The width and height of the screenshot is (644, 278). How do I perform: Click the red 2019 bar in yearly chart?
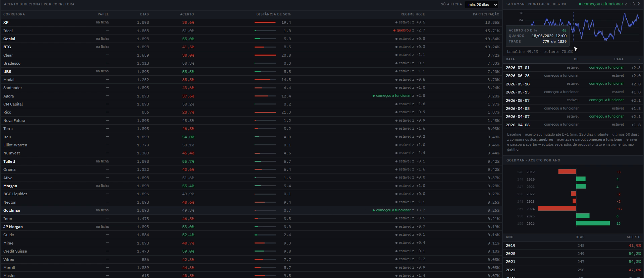tap(567, 172)
